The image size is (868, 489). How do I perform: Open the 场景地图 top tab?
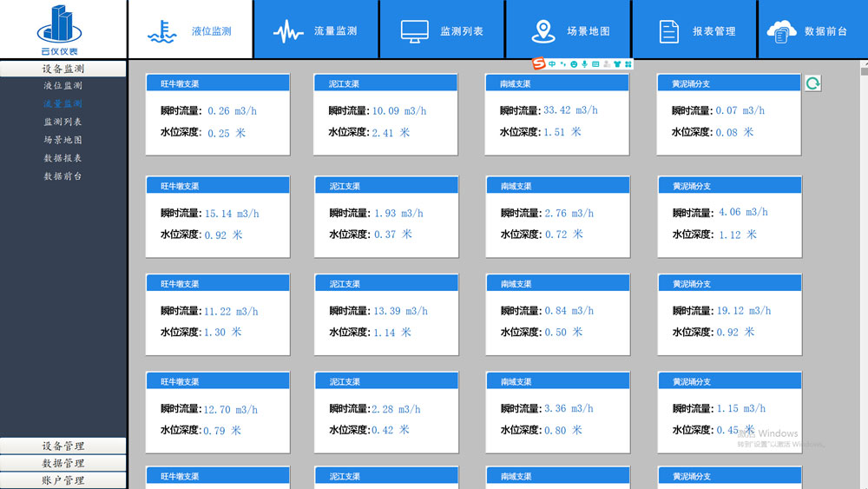[568, 30]
